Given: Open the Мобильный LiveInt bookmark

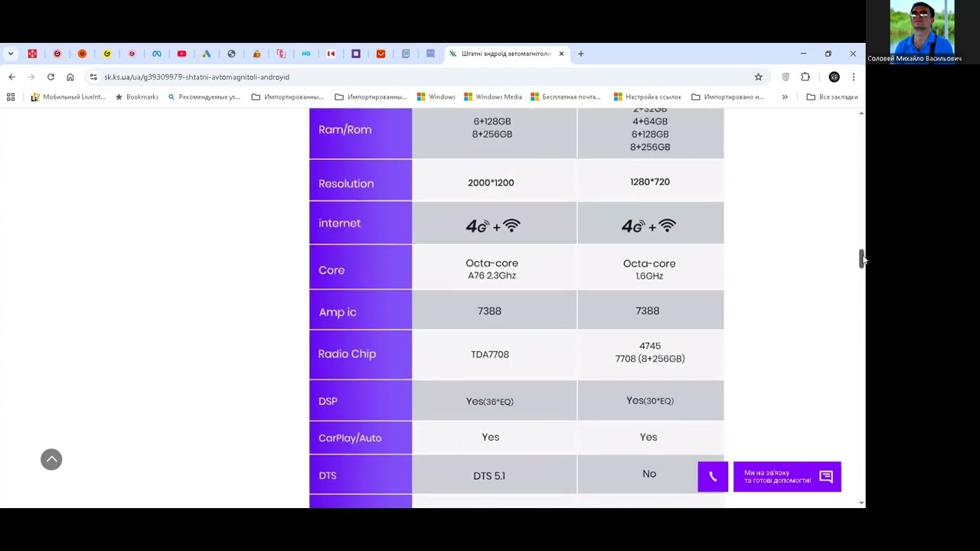Looking at the screenshot, I should click(68, 97).
